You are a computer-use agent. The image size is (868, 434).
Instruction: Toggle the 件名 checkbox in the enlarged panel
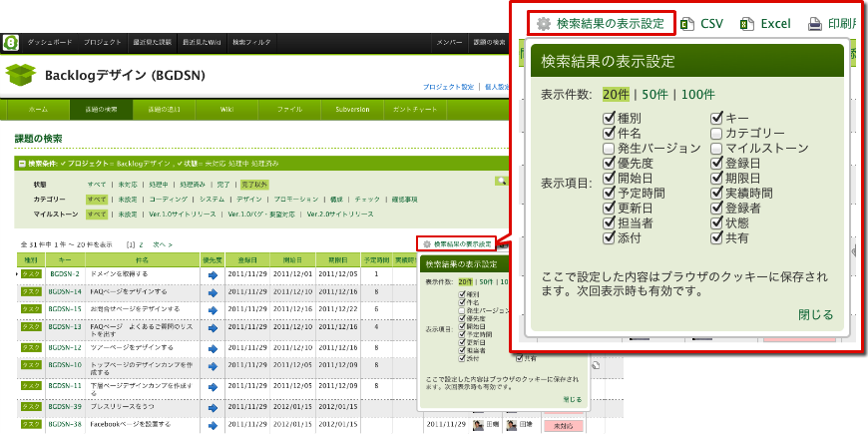coord(609,133)
